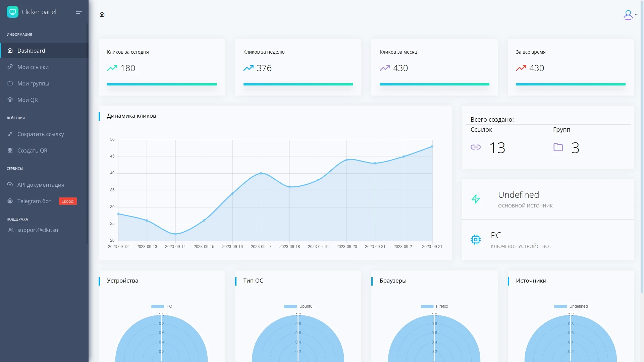Click the link icon next to 13
The width and height of the screenshot is (644, 362).
[x=476, y=147]
